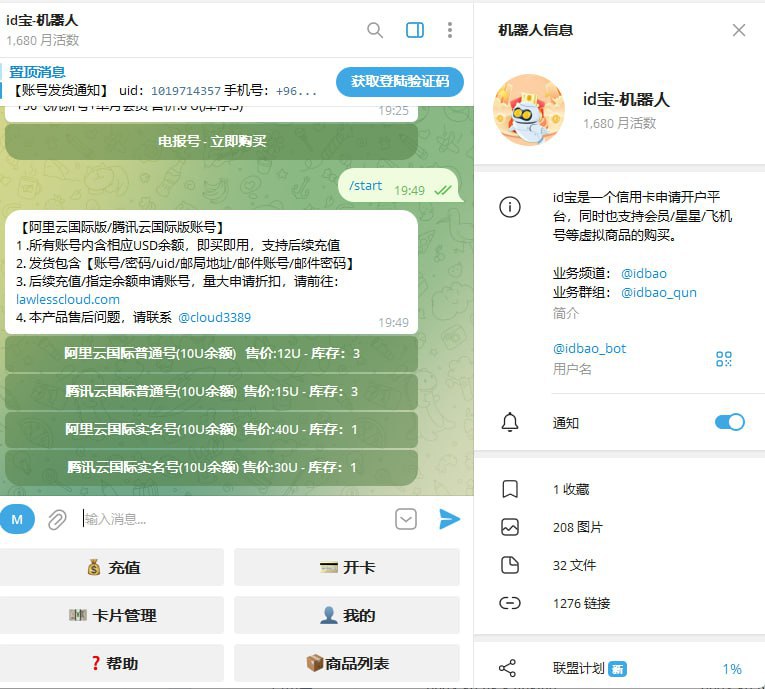Open the @cloud3389 contact link
Image resolution: width=765 pixels, height=689 pixels.
[214, 318]
